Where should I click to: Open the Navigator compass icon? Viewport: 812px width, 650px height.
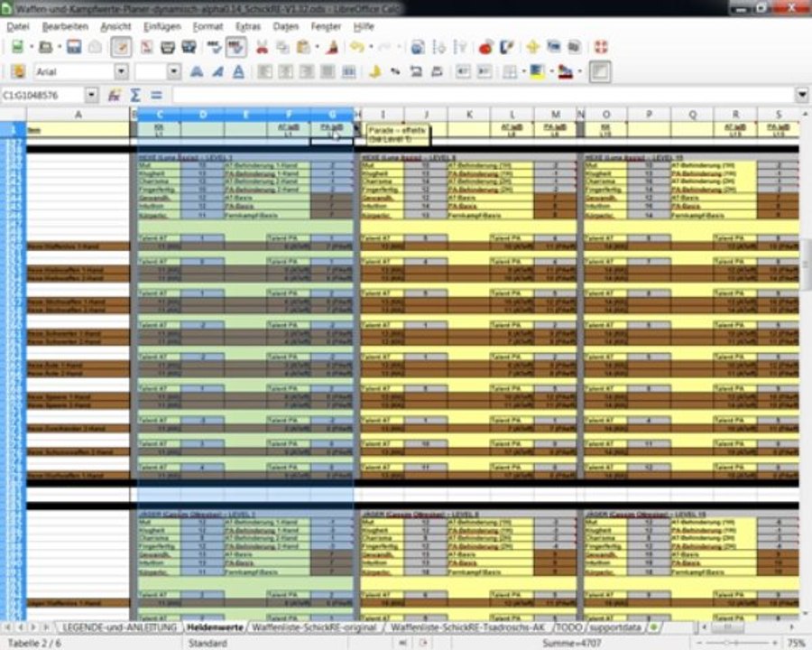(x=533, y=47)
